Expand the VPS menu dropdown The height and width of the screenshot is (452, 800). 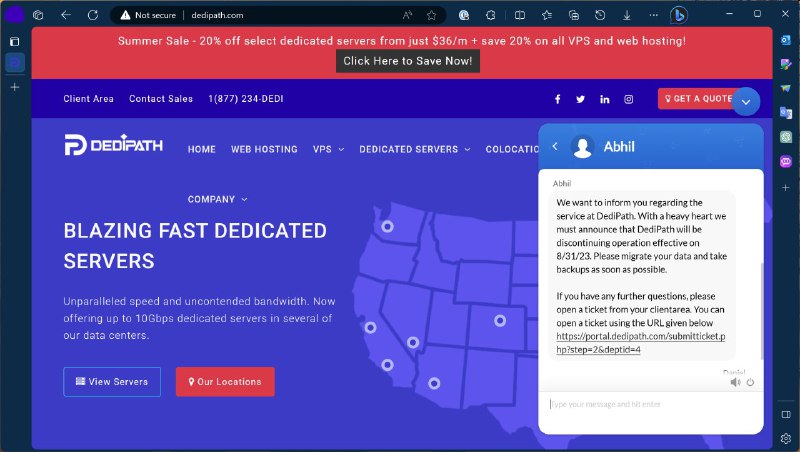329,149
